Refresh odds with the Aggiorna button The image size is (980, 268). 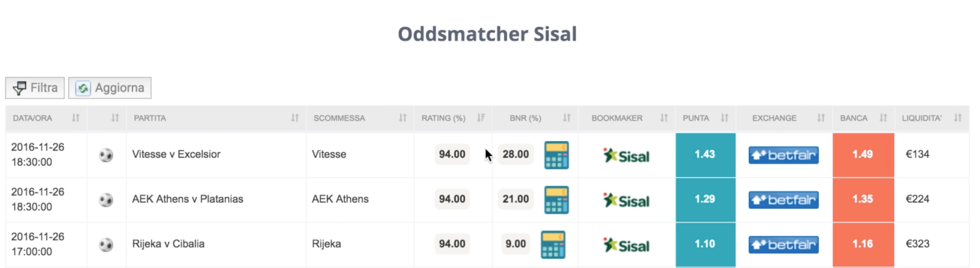110,88
